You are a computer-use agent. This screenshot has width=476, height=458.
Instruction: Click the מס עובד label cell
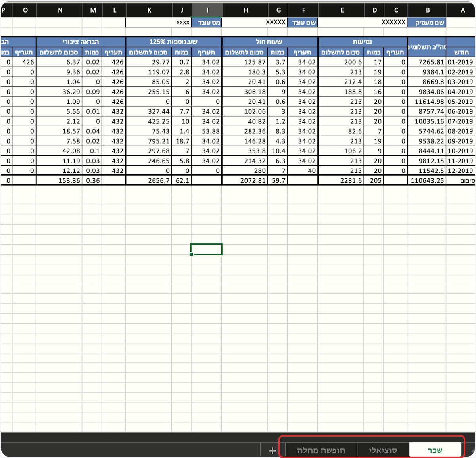(x=206, y=23)
